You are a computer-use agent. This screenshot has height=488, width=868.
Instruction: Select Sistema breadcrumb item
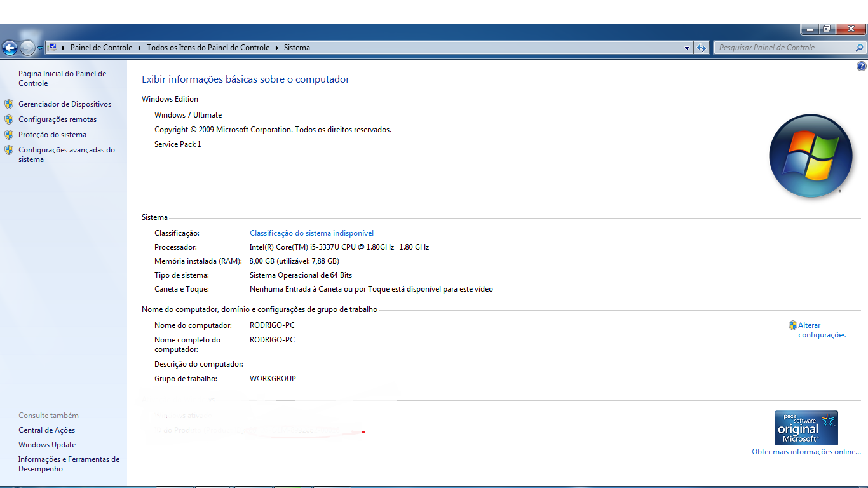coord(297,48)
